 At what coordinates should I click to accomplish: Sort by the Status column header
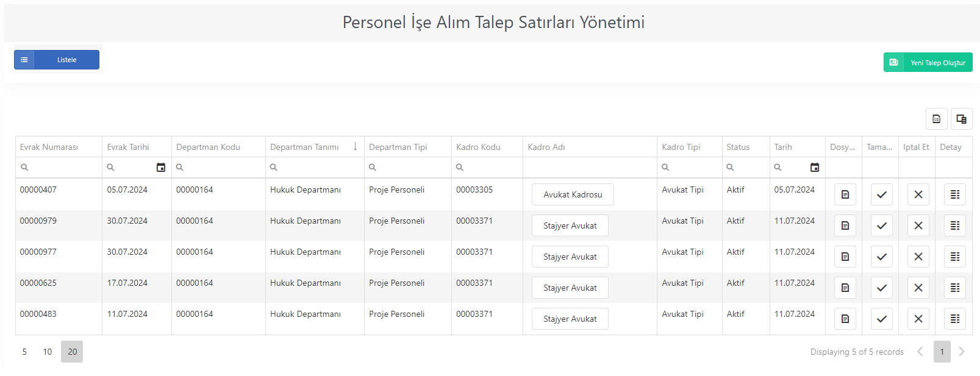746,147
